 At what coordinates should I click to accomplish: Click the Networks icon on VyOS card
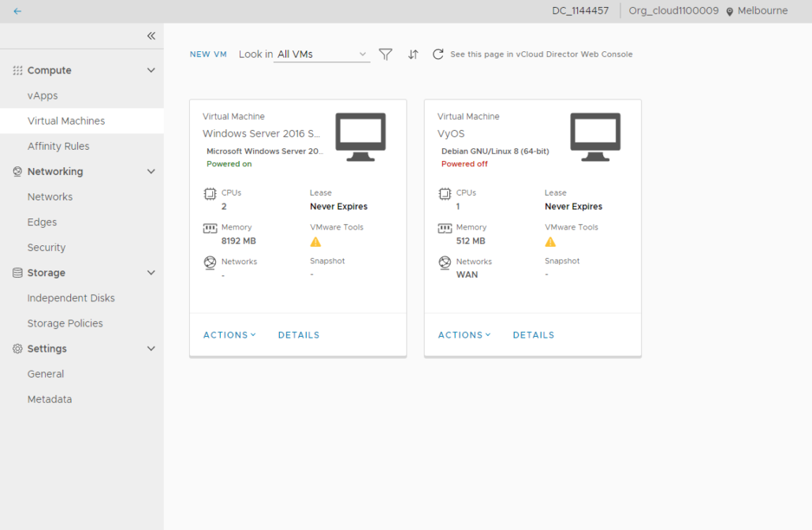(x=445, y=262)
